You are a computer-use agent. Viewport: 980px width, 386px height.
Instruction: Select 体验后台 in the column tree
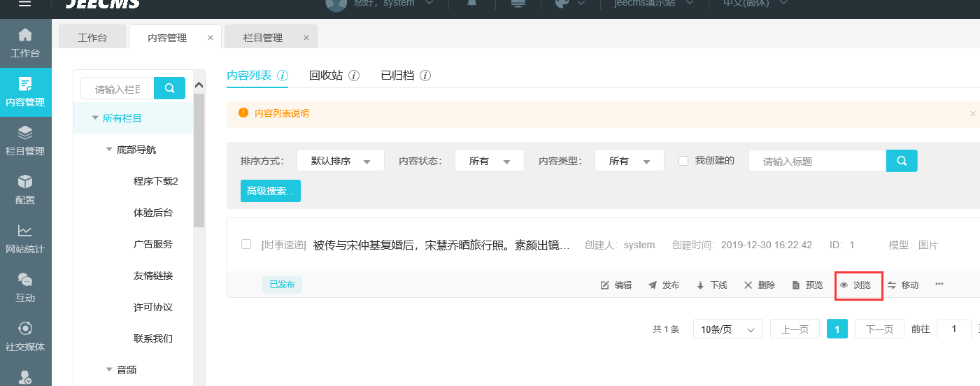tap(153, 213)
